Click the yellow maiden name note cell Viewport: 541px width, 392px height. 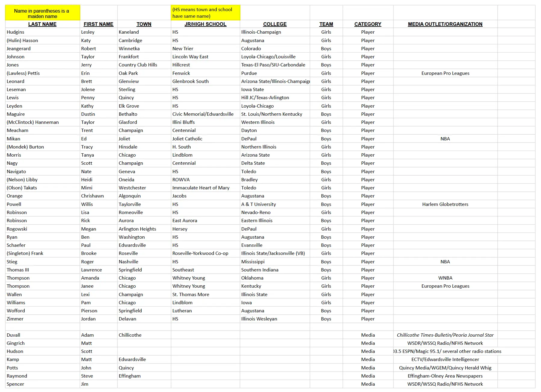pyautogui.click(x=42, y=13)
